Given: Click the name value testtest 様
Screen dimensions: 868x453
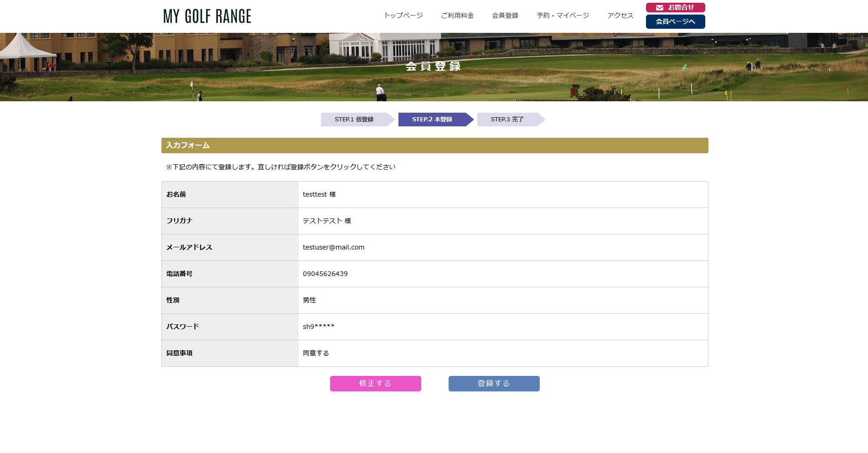Looking at the screenshot, I should pos(319,194).
